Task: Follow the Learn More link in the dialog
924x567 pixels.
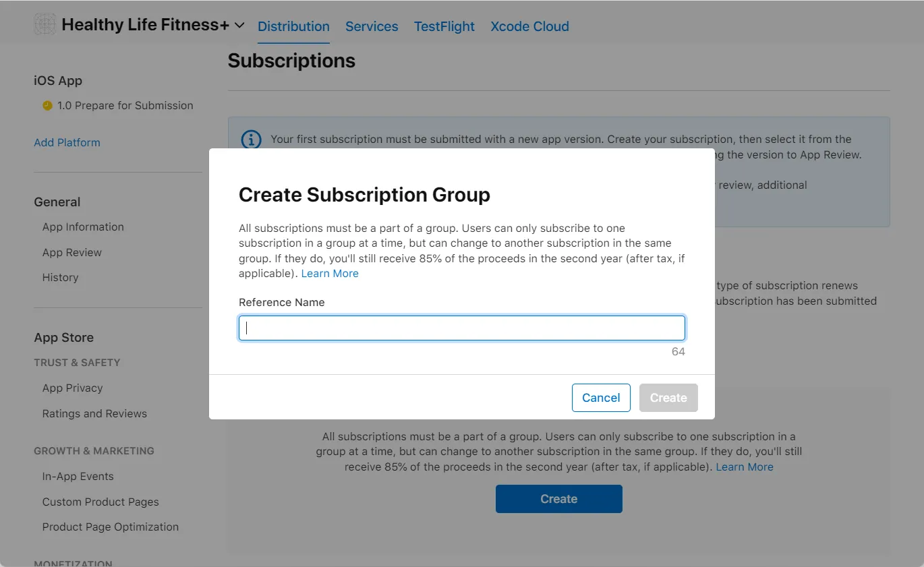Action: (x=330, y=274)
